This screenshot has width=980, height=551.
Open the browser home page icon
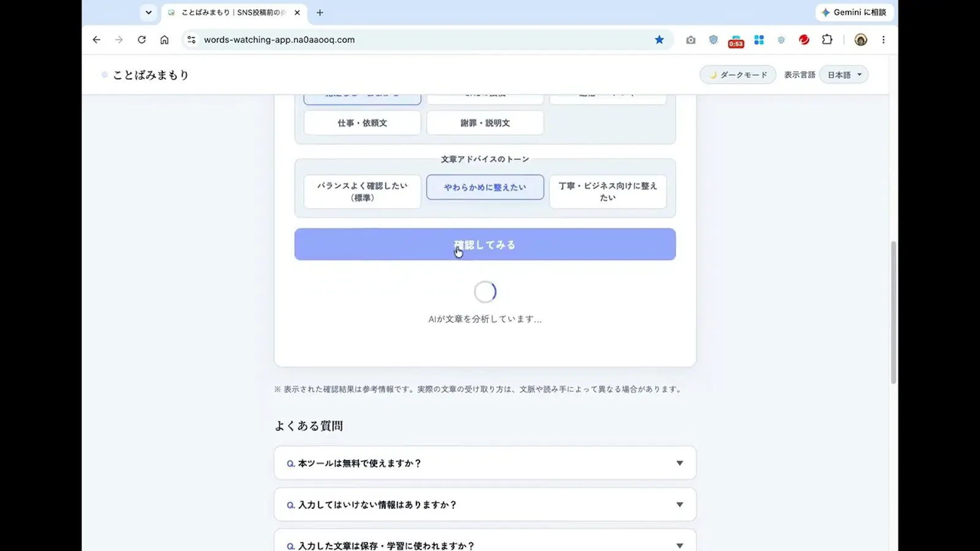pyautogui.click(x=164, y=40)
